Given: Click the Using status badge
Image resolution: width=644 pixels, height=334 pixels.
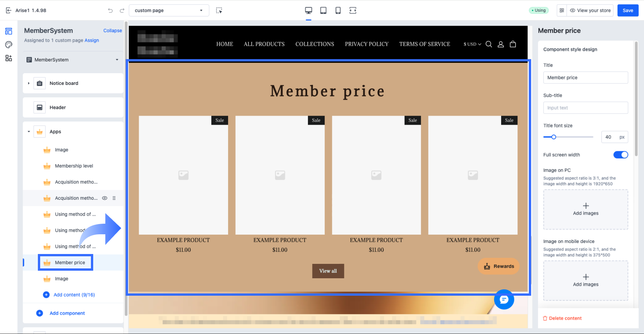Looking at the screenshot, I should (539, 10).
